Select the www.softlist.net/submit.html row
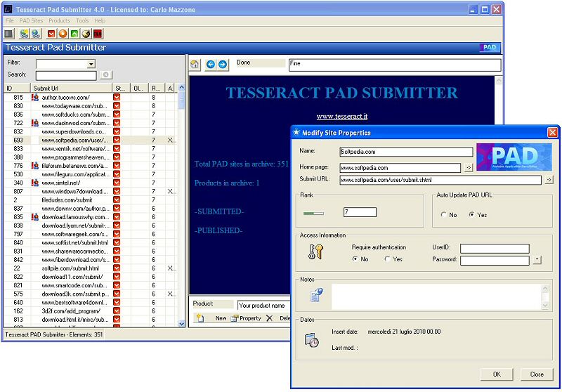This screenshot has width=562, height=392. (x=91, y=242)
